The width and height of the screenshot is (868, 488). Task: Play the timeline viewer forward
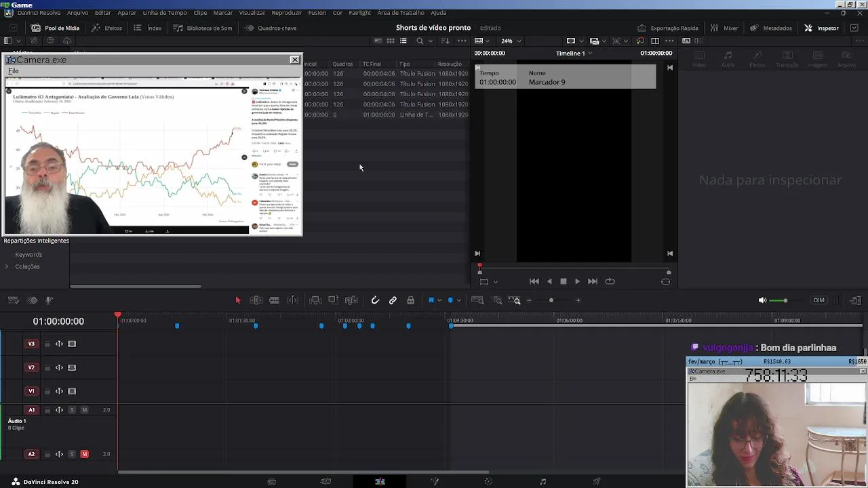pos(577,281)
